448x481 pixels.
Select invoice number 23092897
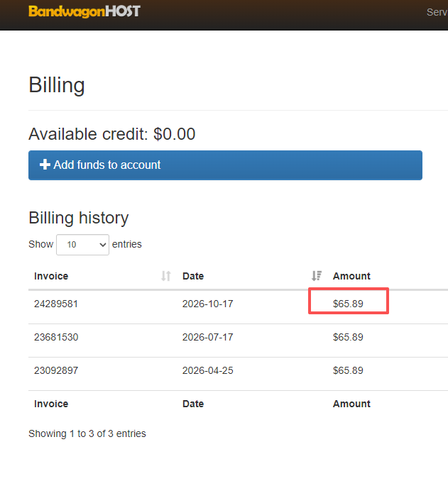click(x=56, y=370)
